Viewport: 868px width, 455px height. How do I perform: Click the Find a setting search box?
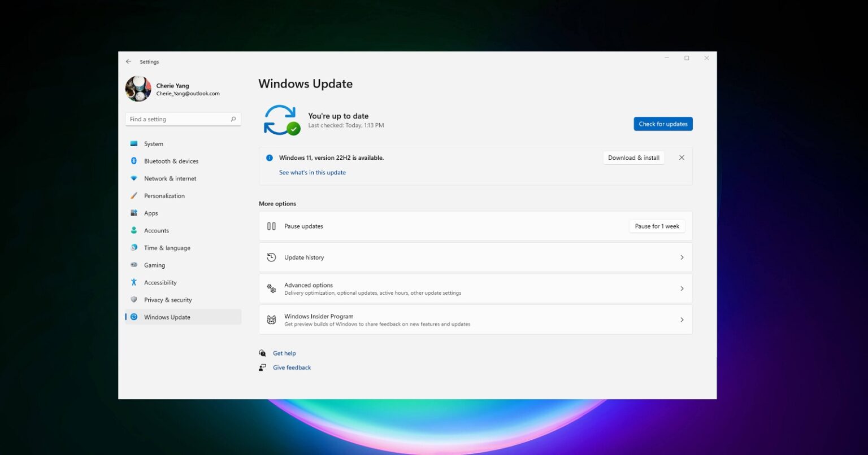(183, 119)
